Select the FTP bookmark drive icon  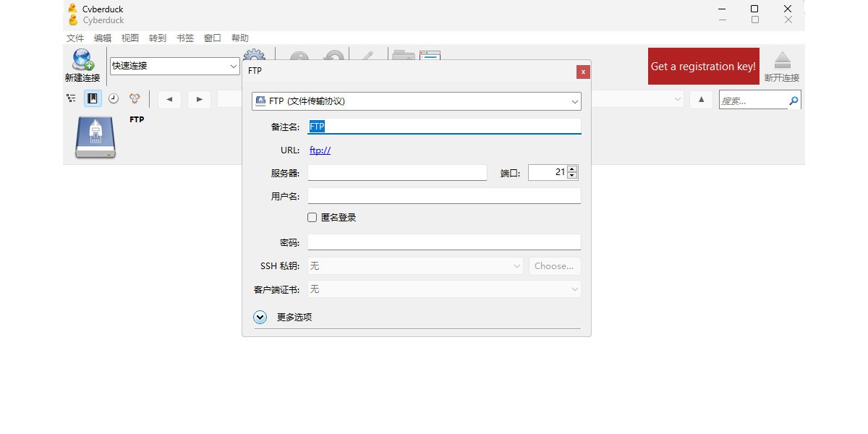pyautogui.click(x=95, y=137)
